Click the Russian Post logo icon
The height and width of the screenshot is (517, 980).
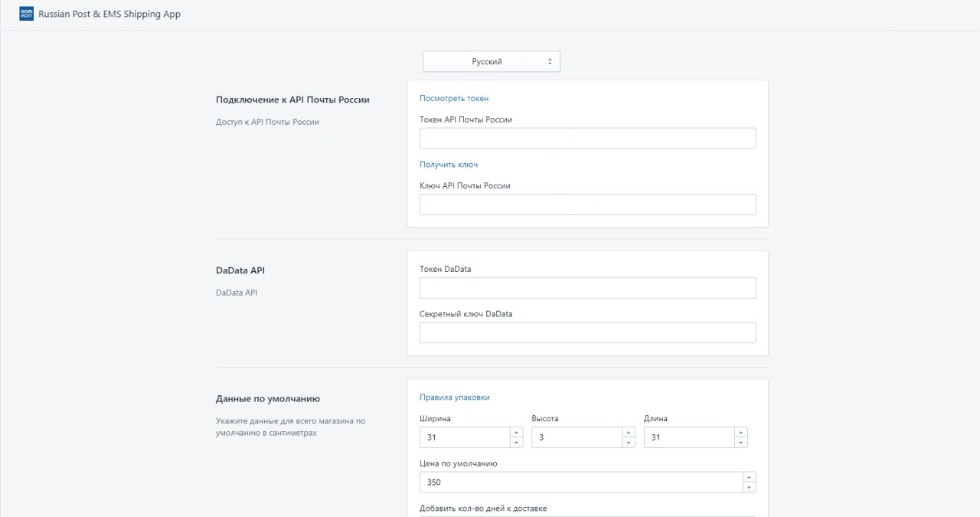[27, 14]
